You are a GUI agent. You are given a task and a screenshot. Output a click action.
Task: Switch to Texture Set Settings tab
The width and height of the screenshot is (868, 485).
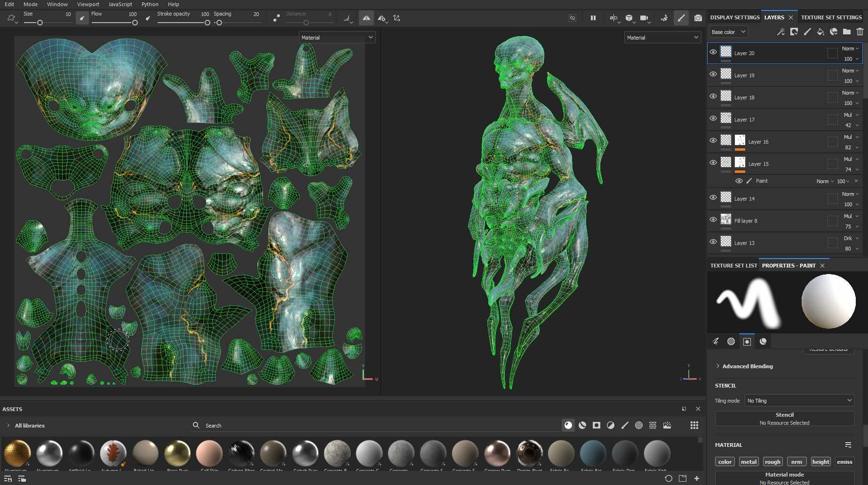pyautogui.click(x=831, y=17)
